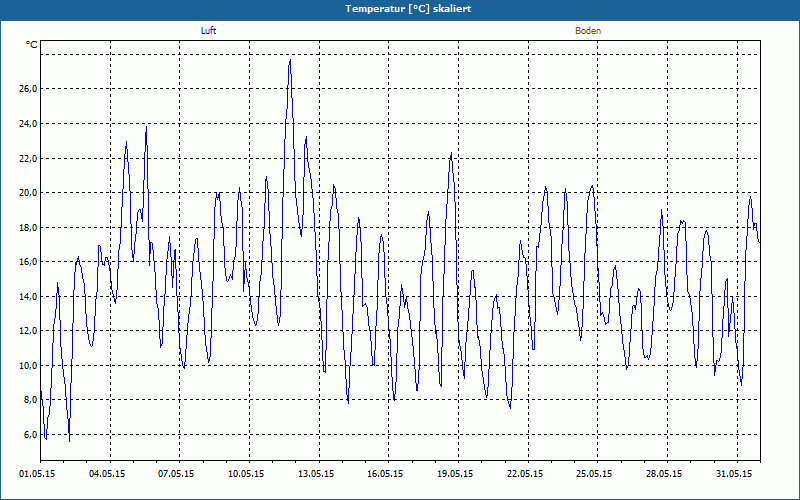The width and height of the screenshot is (800, 500).
Task: Click the 25.05.15 date label
Action: [x=594, y=474]
